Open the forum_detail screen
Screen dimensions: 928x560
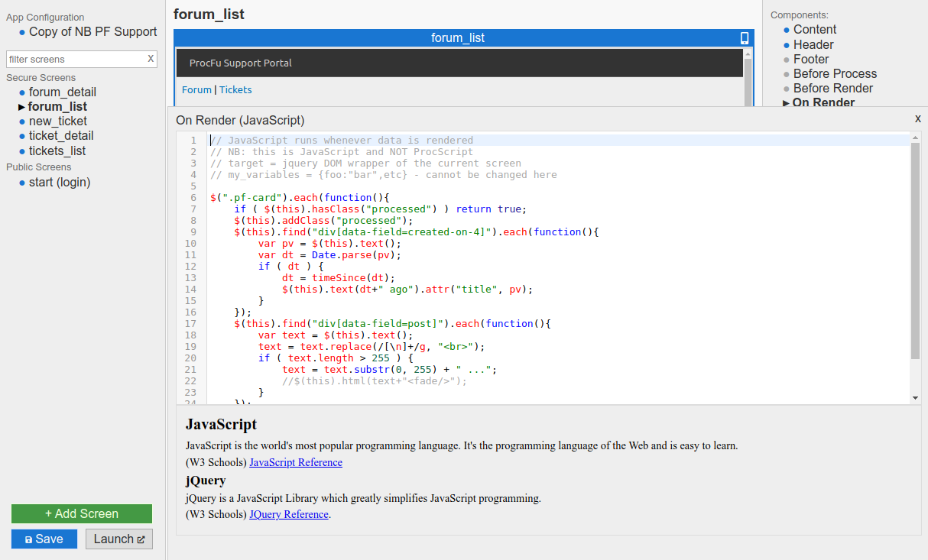(x=63, y=92)
